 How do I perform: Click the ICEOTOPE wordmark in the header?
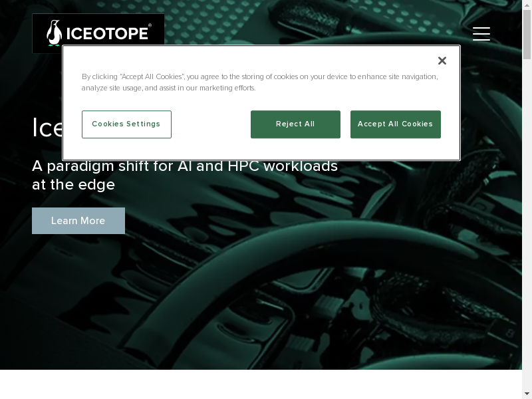point(107,34)
